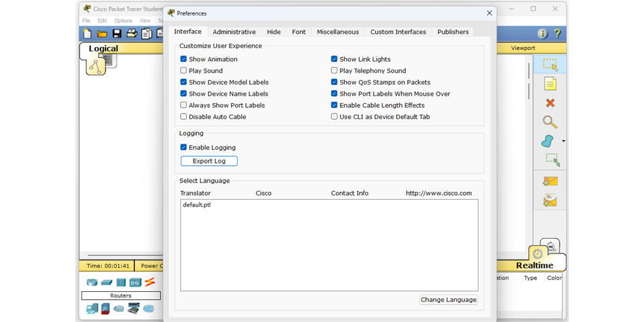Switch to the Font tab
644x322 pixels.
tap(299, 32)
